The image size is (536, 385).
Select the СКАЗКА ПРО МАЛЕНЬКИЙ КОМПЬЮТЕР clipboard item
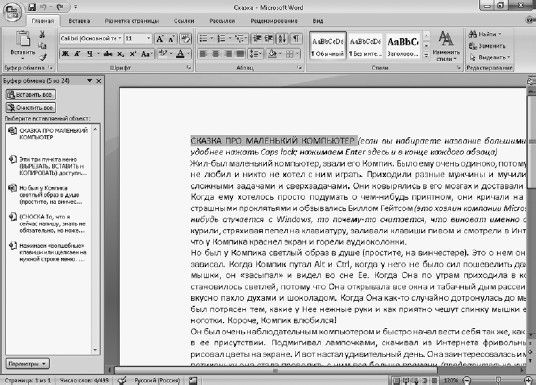[x=49, y=134]
